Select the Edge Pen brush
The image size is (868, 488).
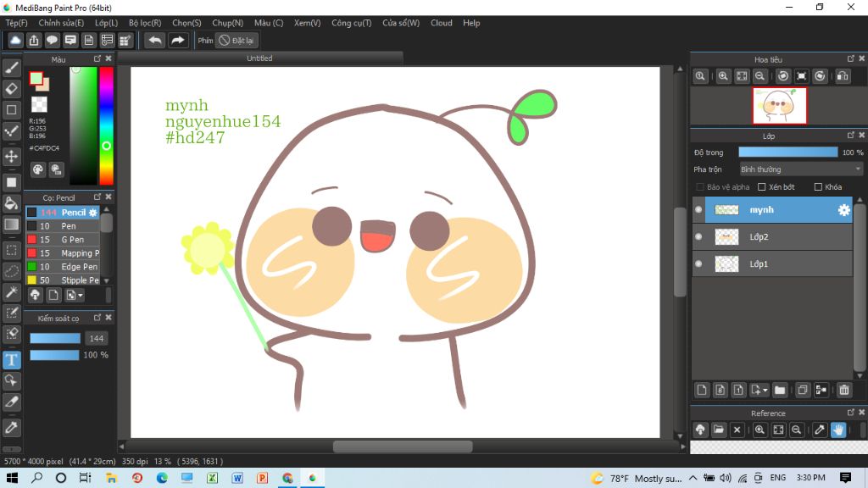[x=63, y=267]
